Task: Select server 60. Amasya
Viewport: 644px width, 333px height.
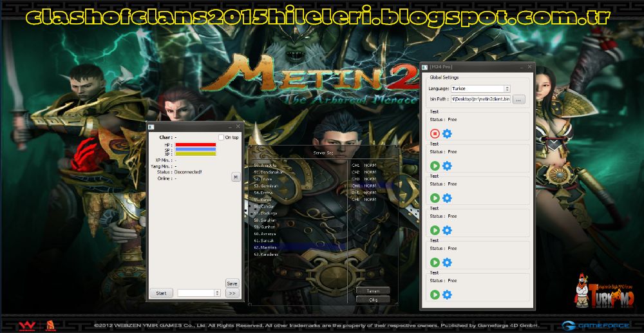Action: 265,234
